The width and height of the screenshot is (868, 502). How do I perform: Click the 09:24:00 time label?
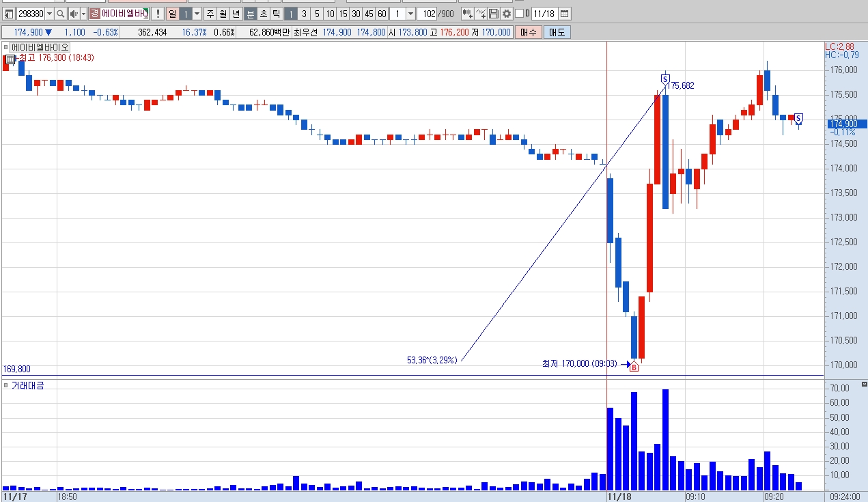pos(844,497)
